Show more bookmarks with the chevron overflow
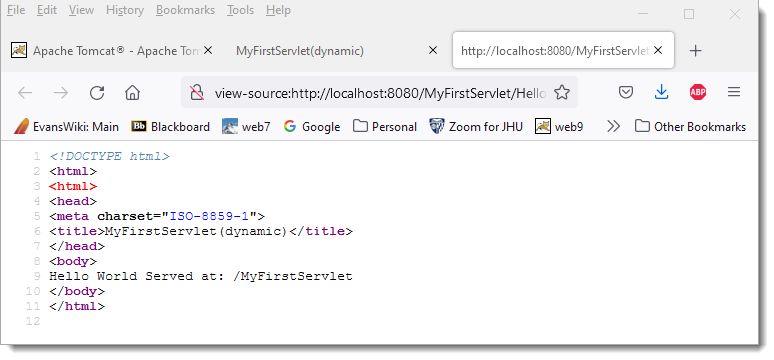Image resolution: width=774 pixels, height=360 pixels. click(613, 127)
